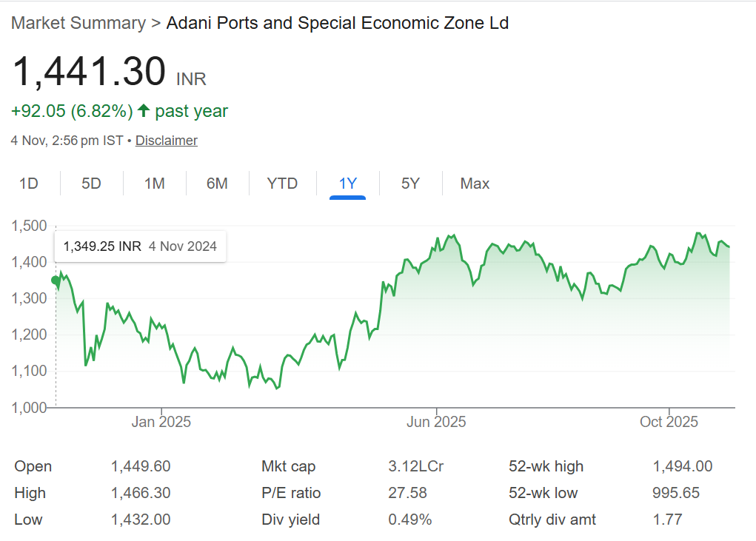
Task: Click the 52-wk high value
Action: (x=682, y=466)
